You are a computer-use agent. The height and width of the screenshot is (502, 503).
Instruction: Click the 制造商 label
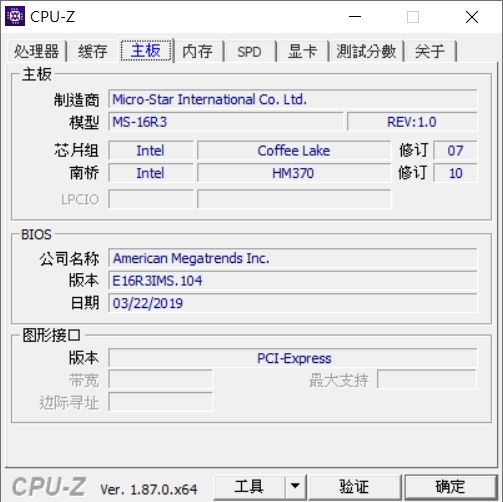[77, 100]
